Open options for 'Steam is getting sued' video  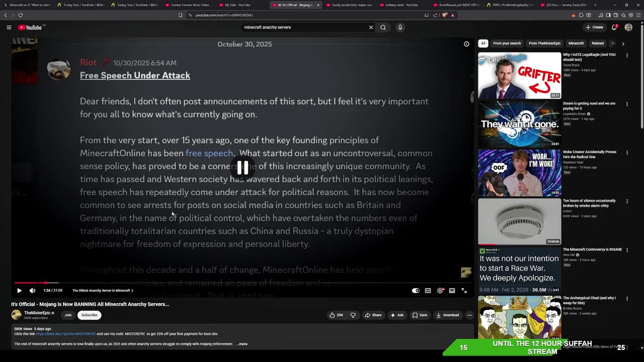[627, 104]
